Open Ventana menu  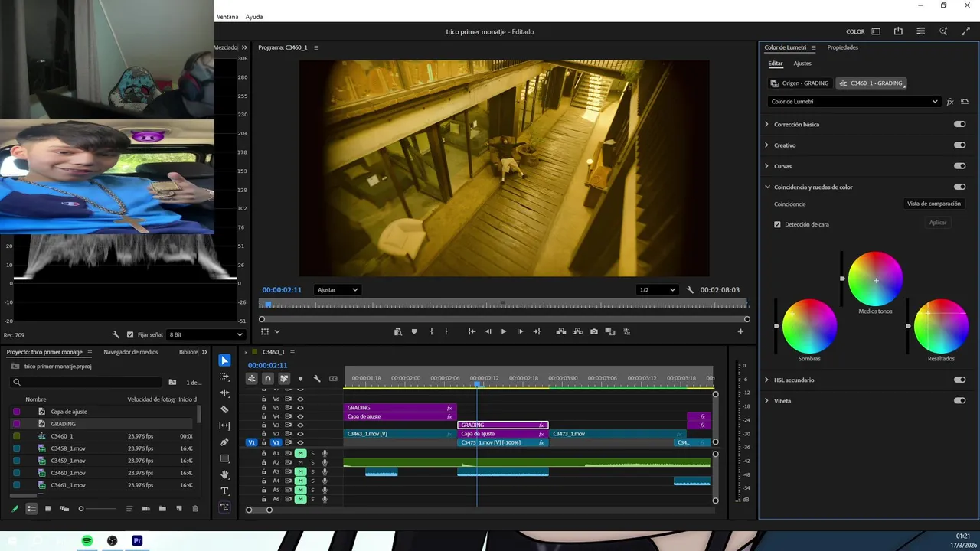tap(227, 17)
